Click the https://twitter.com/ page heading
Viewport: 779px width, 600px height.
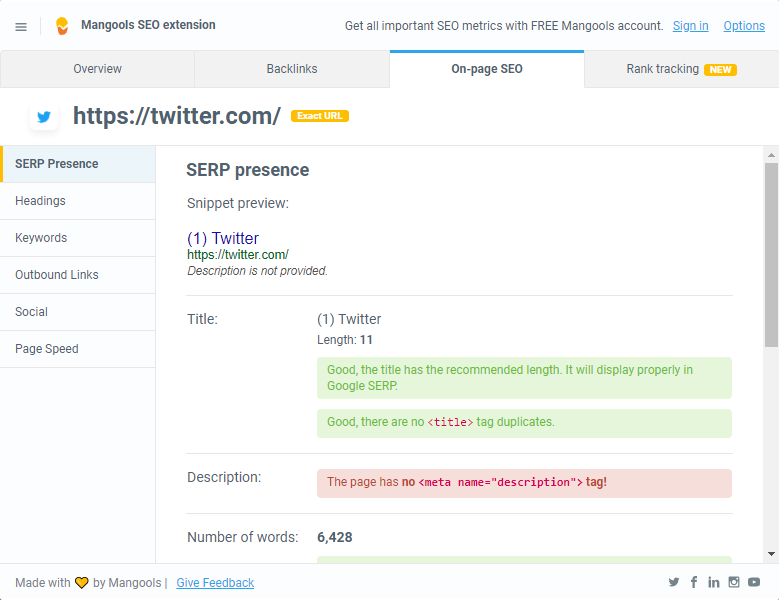(x=177, y=116)
